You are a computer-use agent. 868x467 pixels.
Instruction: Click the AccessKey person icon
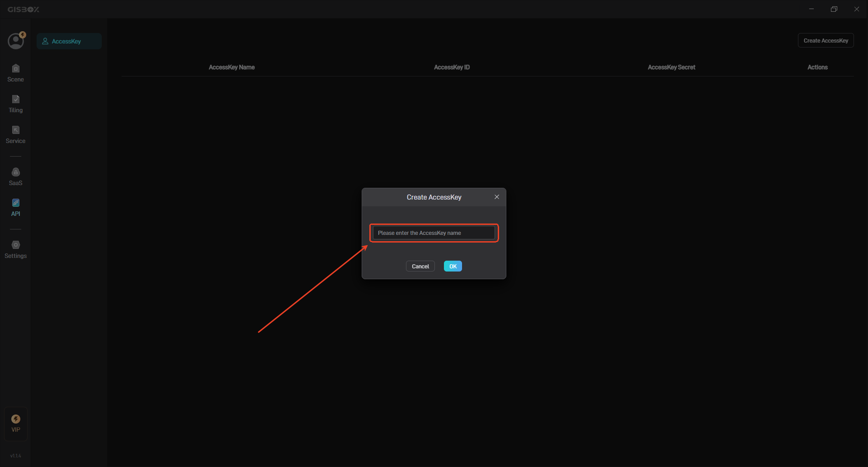pyautogui.click(x=45, y=41)
